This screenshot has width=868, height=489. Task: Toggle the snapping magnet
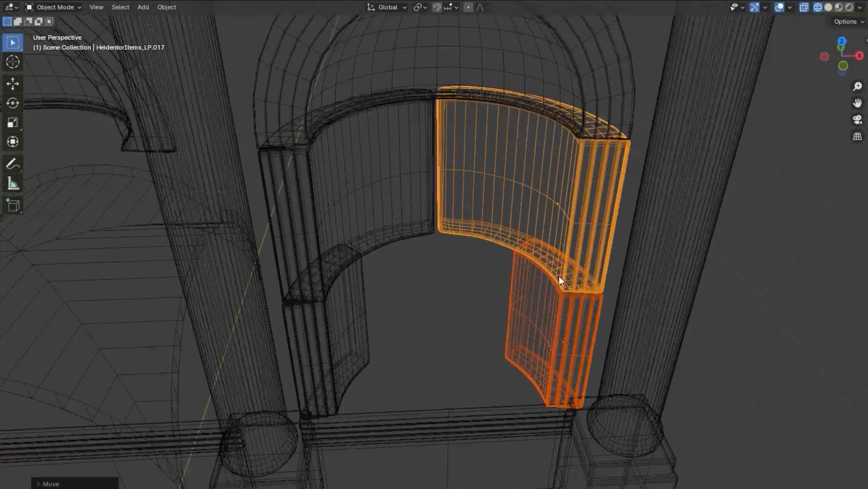click(x=437, y=7)
